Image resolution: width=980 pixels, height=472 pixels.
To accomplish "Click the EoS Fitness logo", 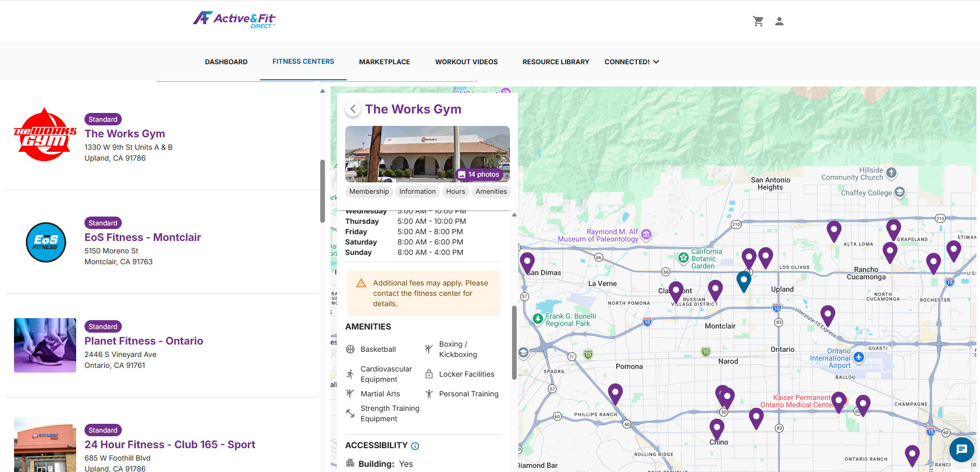I will [46, 242].
